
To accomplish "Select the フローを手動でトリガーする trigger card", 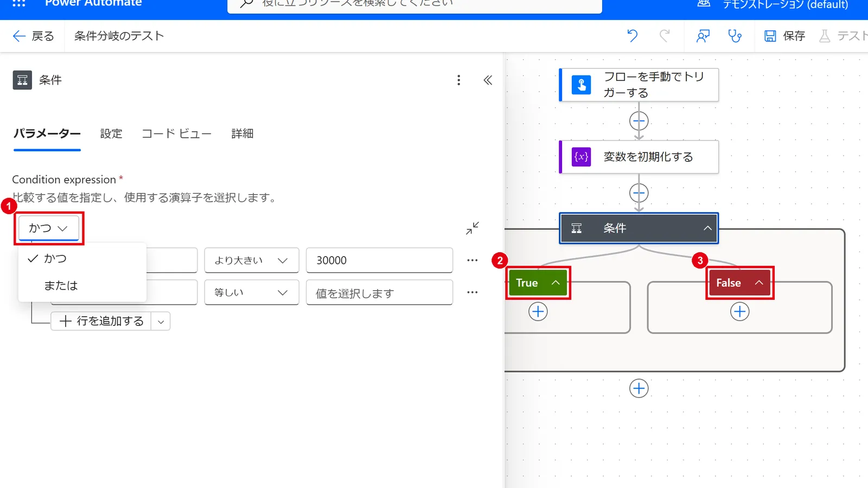I will [x=639, y=85].
